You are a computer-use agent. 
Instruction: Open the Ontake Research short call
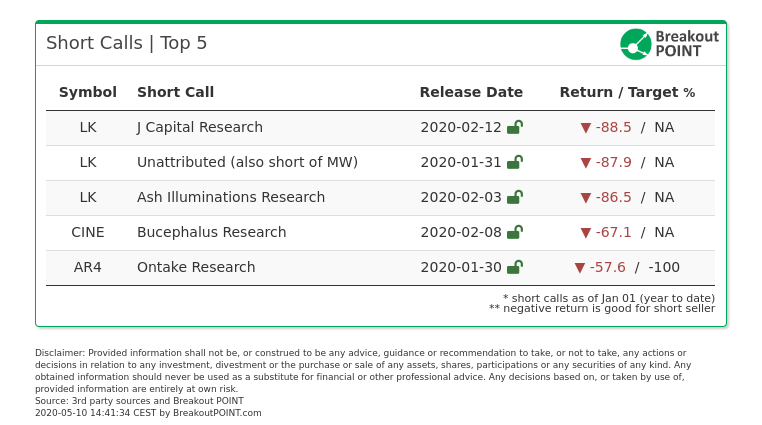(x=196, y=267)
